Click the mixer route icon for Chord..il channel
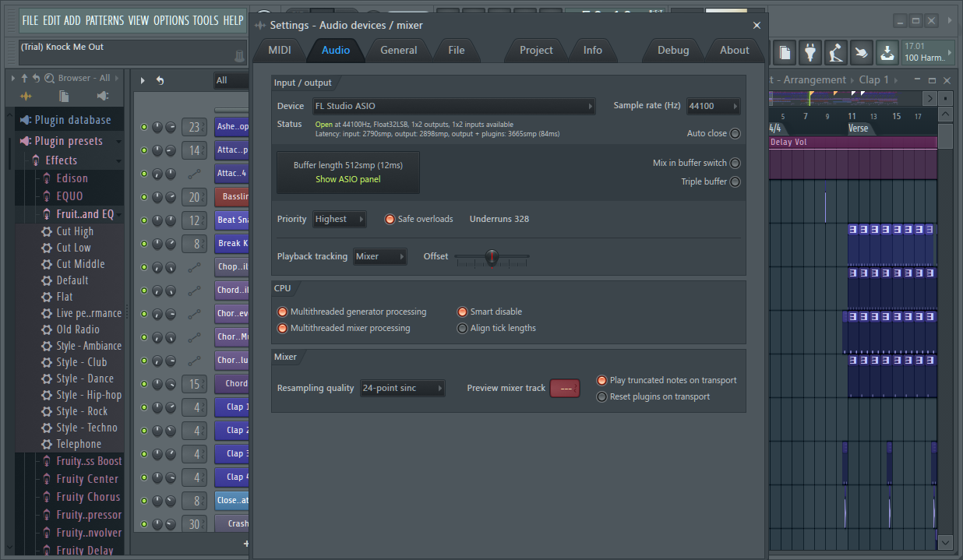This screenshot has height=560, width=963. tap(194, 291)
